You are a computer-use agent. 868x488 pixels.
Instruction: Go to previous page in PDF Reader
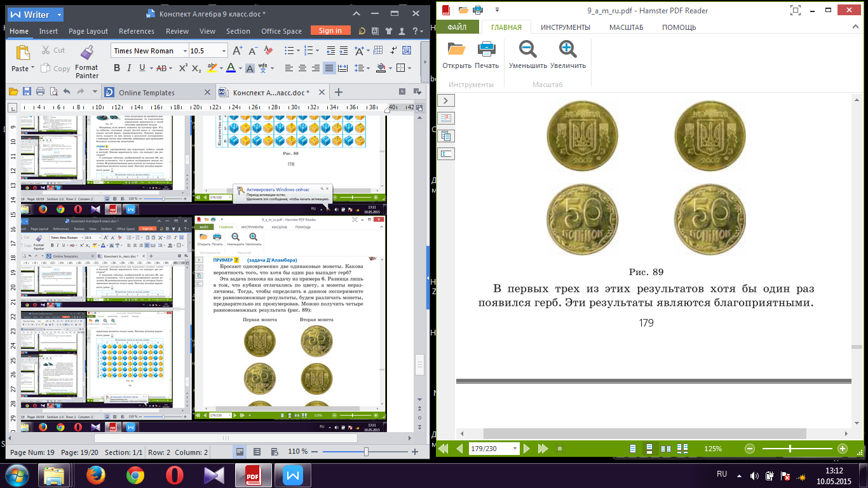[x=459, y=449]
